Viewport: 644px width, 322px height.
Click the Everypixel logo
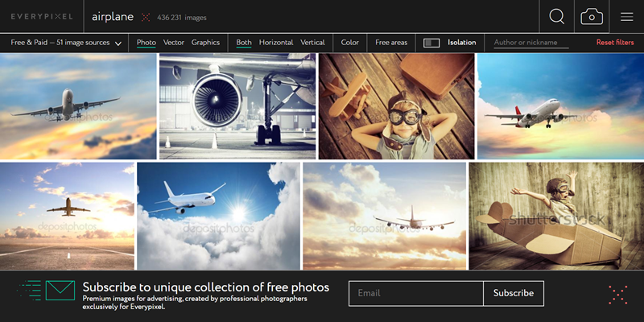tap(42, 17)
